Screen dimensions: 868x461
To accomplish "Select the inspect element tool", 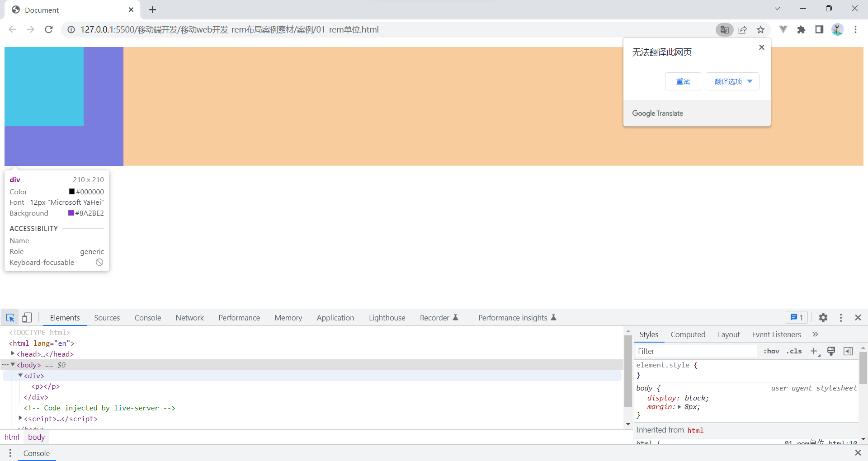I will pyautogui.click(x=10, y=318).
